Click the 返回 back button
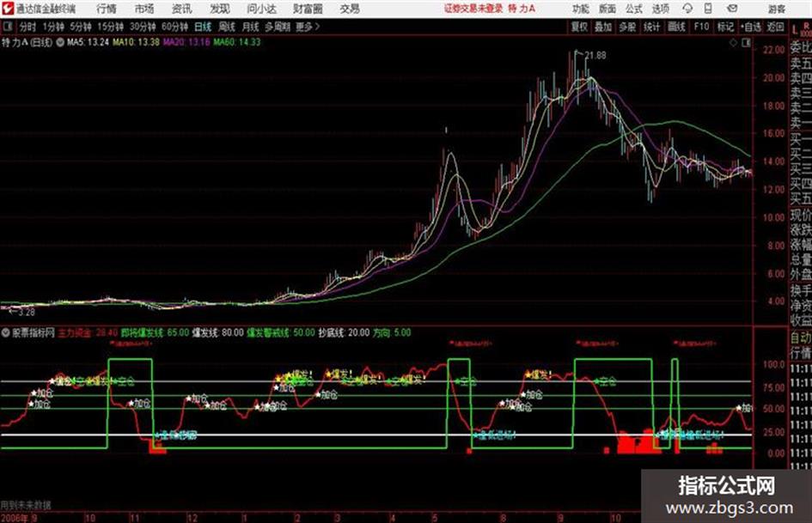 tap(775, 27)
